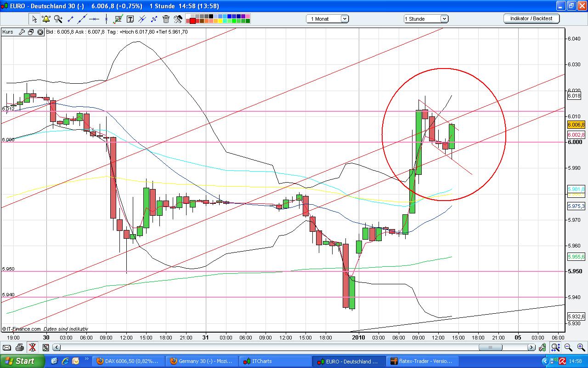Select the vertical line drawing tool

106,19
